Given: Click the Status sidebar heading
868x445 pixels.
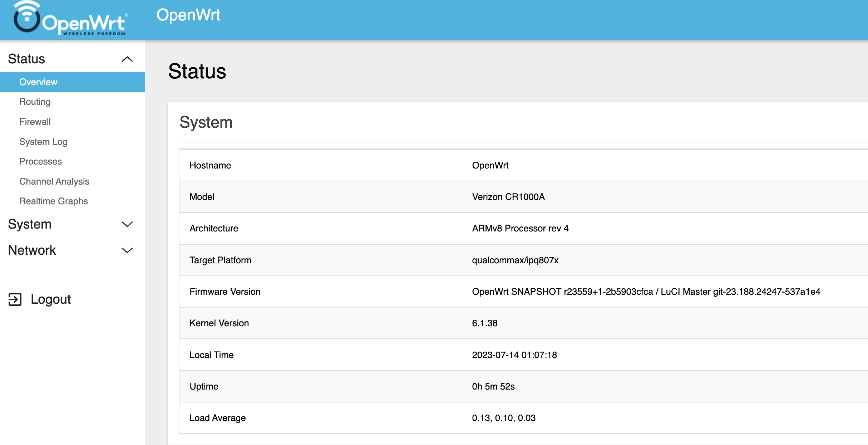Looking at the screenshot, I should (x=27, y=59).
